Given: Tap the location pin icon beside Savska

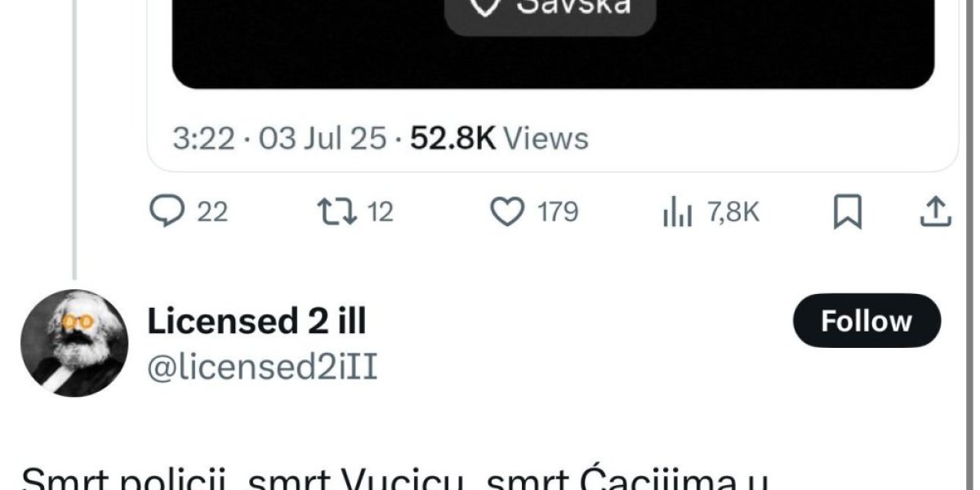Looking at the screenshot, I should (487, 7).
